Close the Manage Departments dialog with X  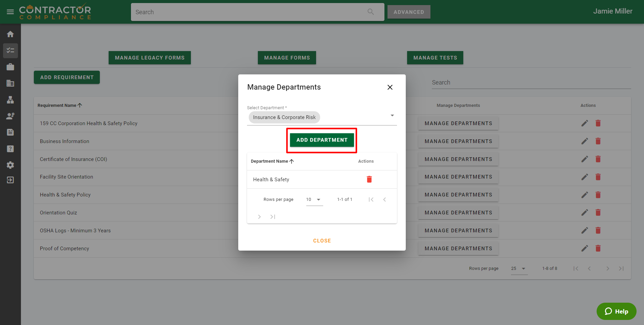pos(390,87)
